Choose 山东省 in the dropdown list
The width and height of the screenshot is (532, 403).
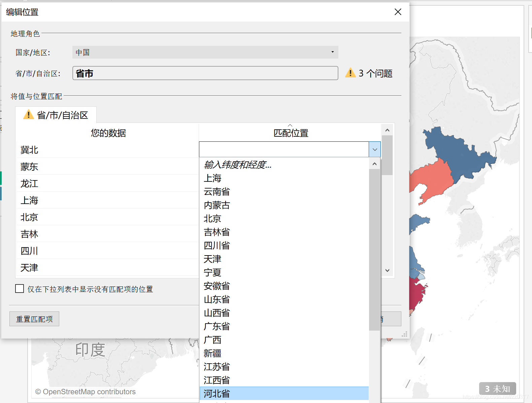click(284, 299)
